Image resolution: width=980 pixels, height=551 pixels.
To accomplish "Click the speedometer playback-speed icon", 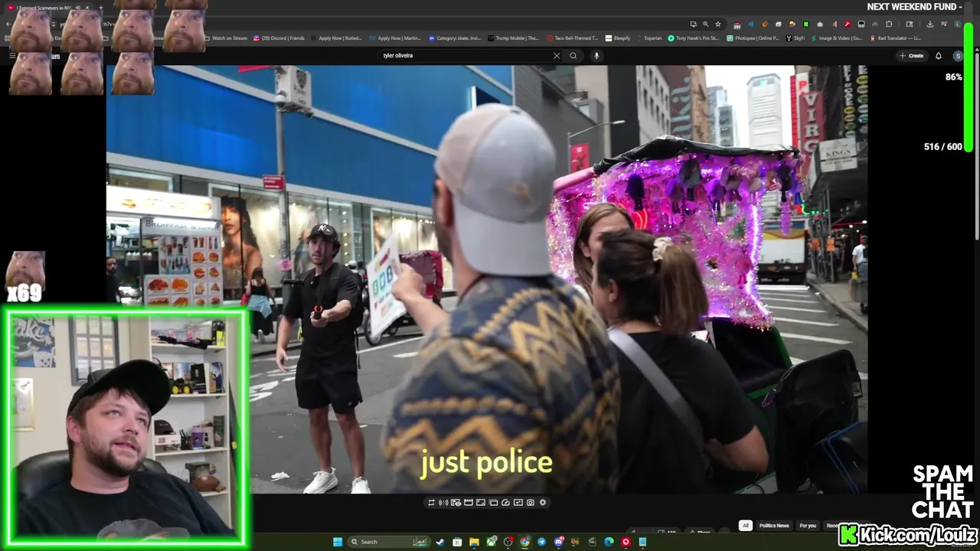I will (505, 503).
